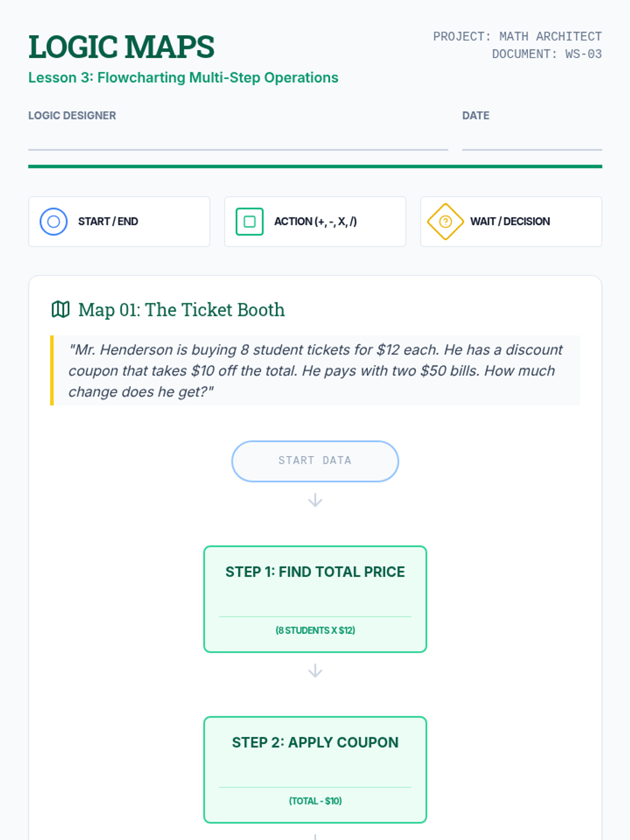This screenshot has height=840, width=630.
Task: Click the arrow below Step 1 box
Action: [315, 671]
